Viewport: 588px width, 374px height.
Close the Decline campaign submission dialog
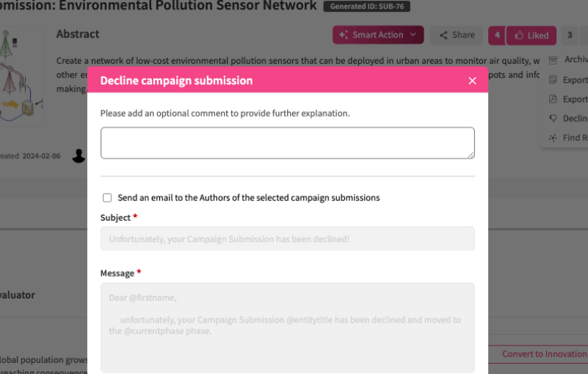(x=472, y=81)
